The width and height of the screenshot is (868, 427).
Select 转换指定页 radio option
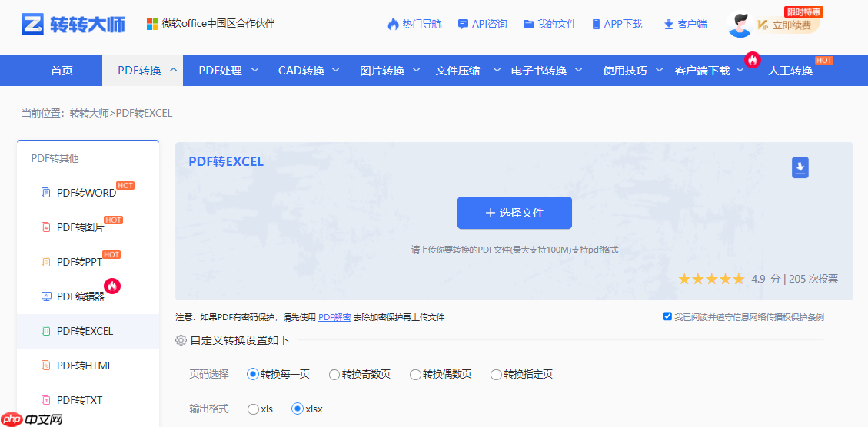[496, 375]
